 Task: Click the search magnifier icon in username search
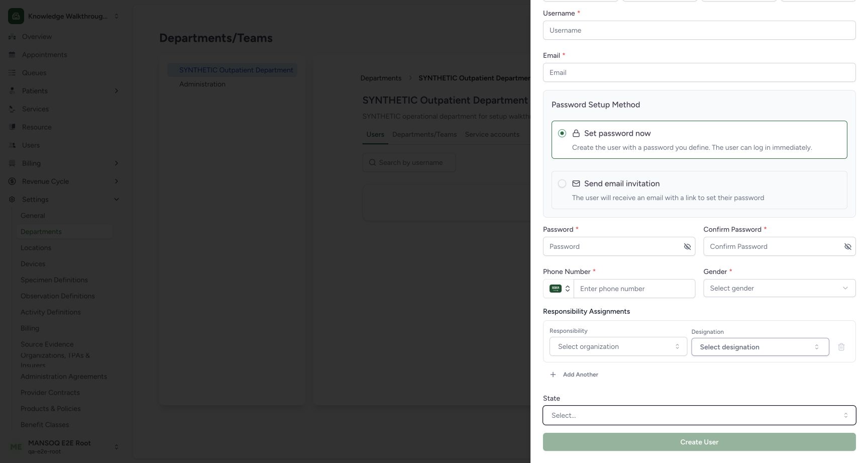tap(372, 162)
